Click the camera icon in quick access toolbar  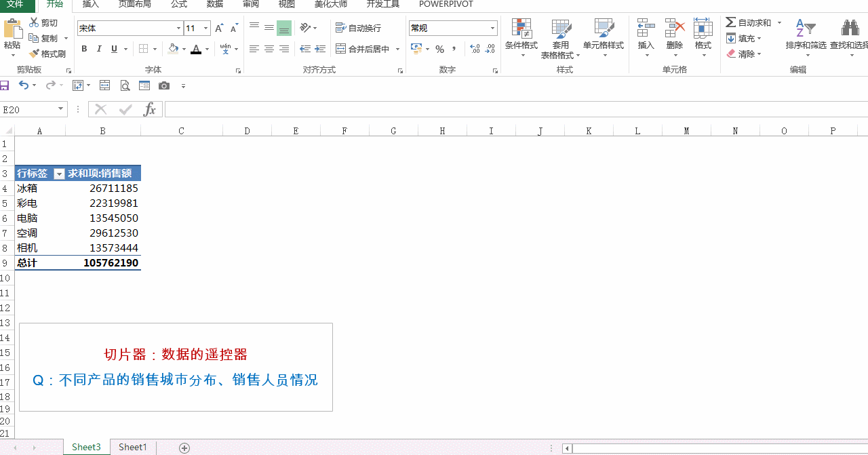pyautogui.click(x=163, y=85)
